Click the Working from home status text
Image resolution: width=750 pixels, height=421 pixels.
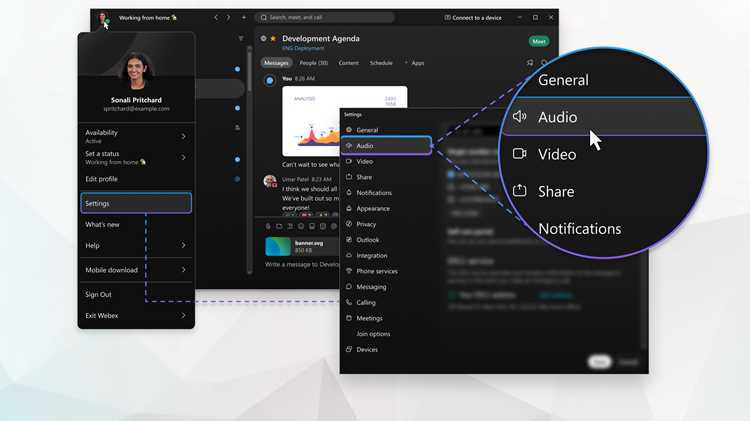[147, 18]
